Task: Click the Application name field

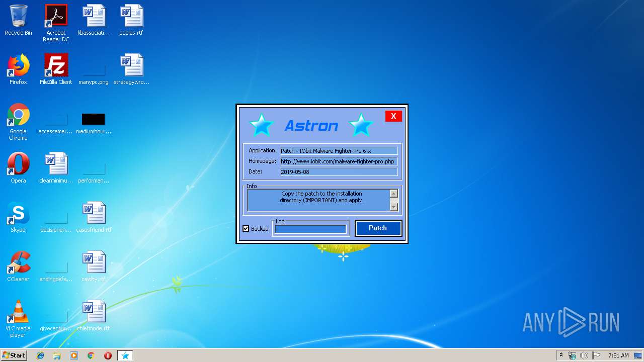Action: 339,151
